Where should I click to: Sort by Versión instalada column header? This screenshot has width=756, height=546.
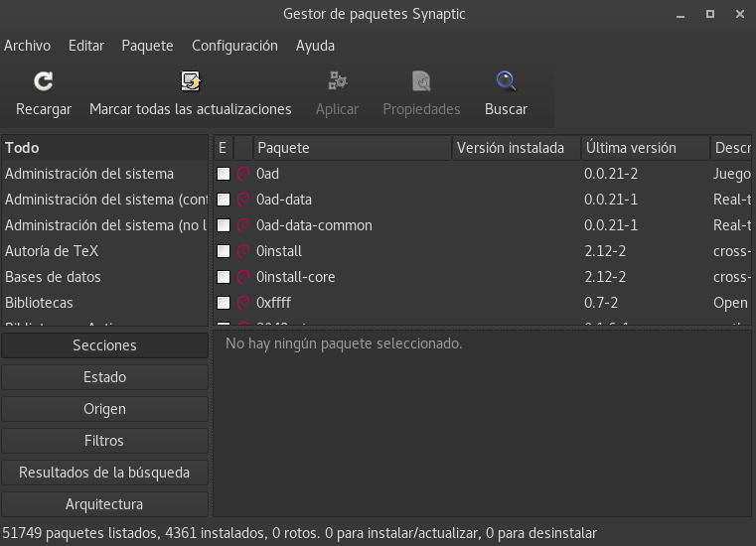click(x=517, y=148)
